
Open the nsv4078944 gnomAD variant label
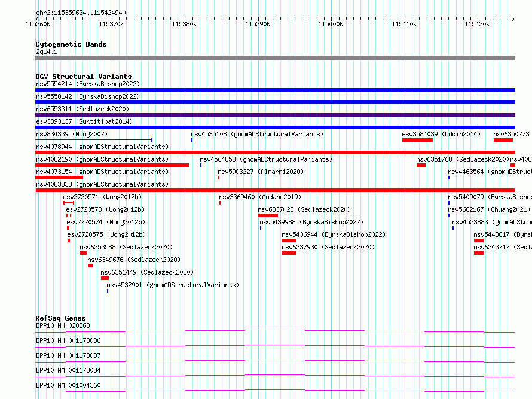(102, 147)
